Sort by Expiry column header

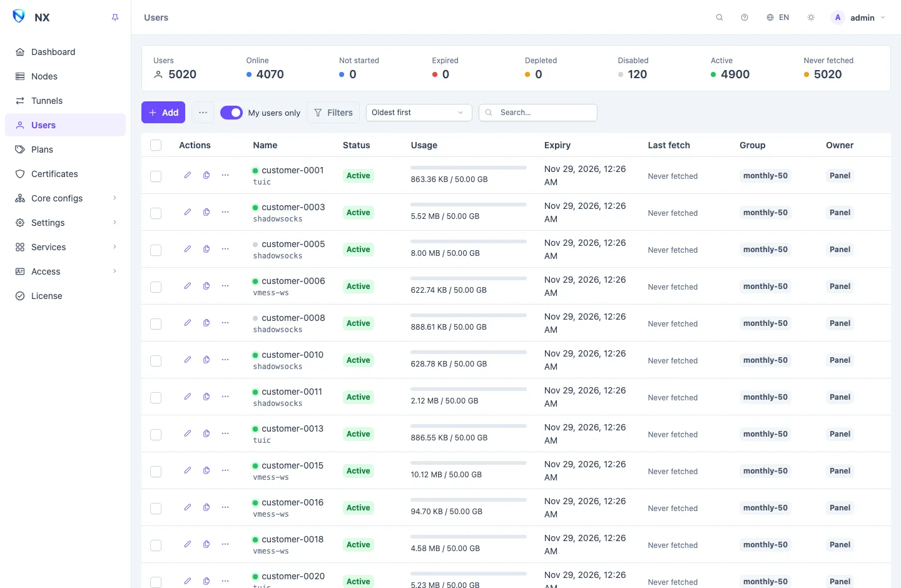(557, 145)
